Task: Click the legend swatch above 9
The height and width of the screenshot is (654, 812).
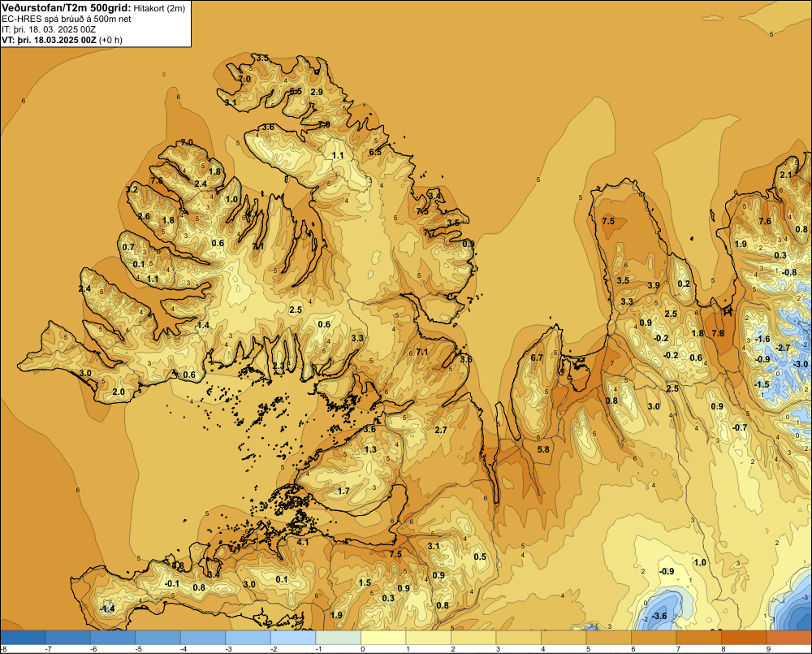Action: click(788, 638)
